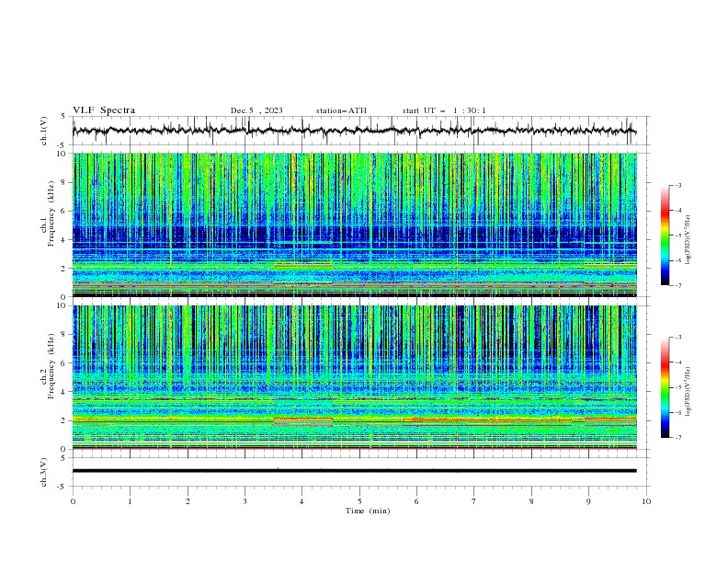Click the "-3" tick on ch.1 colorbar
The image size is (728, 563).
click(677, 185)
